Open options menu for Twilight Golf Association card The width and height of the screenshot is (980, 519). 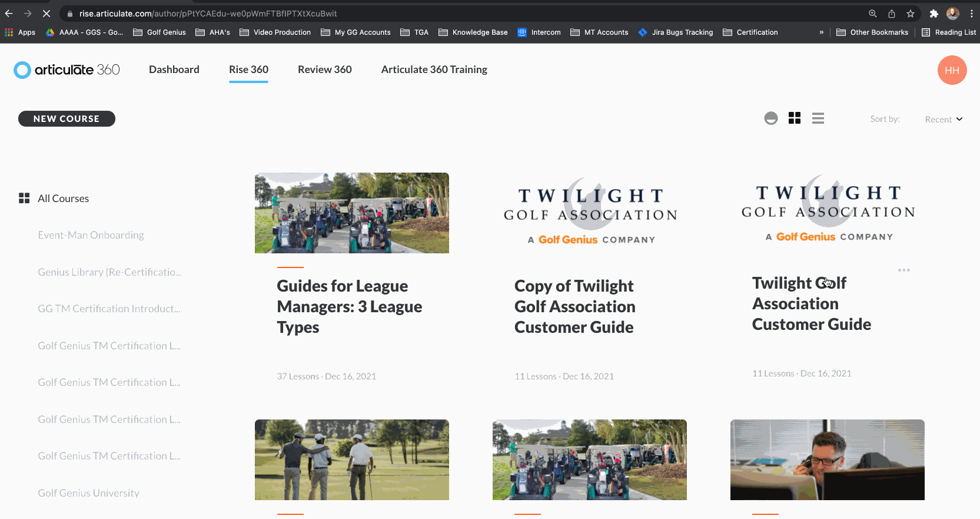(904, 270)
